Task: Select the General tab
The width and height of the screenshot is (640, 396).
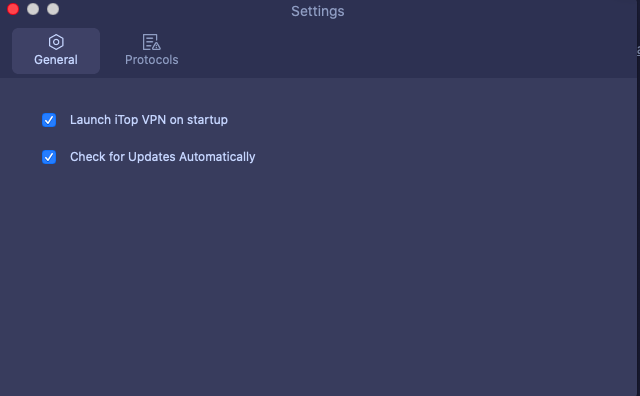Action: [x=56, y=51]
